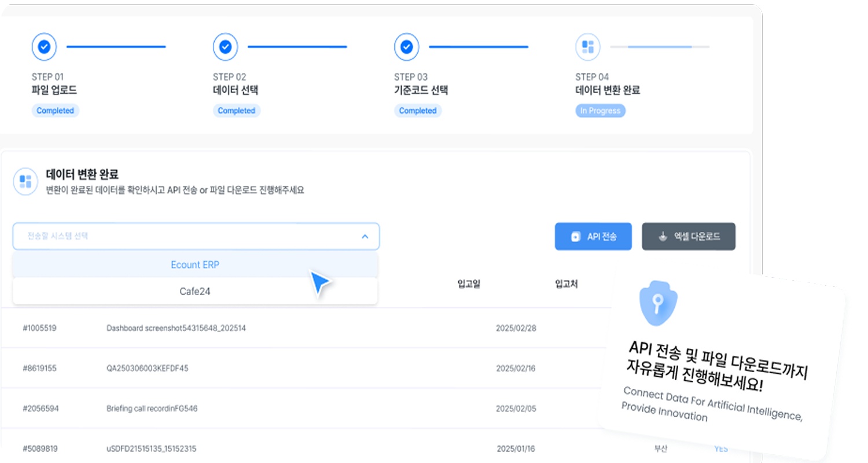Click the blue key shield icon on card
The width and height of the screenshot is (868, 463).
[657, 303]
